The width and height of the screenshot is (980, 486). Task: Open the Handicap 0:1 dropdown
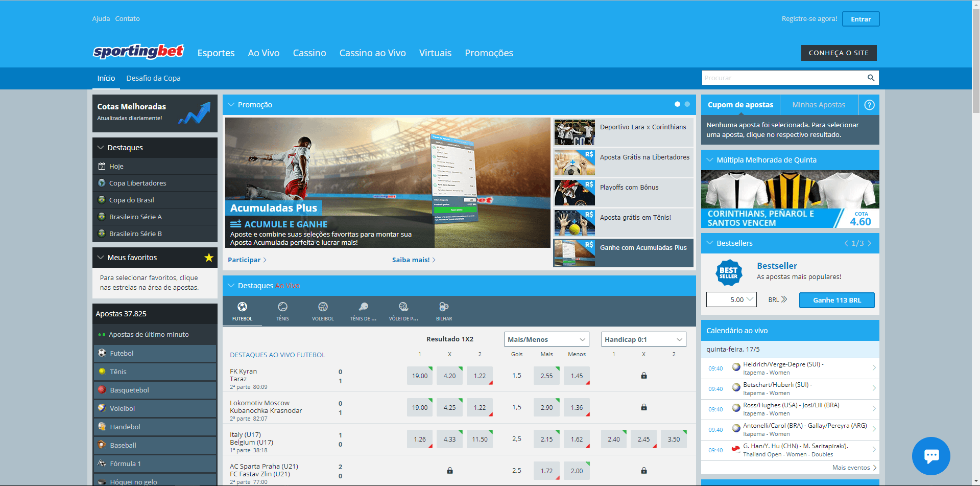click(643, 339)
